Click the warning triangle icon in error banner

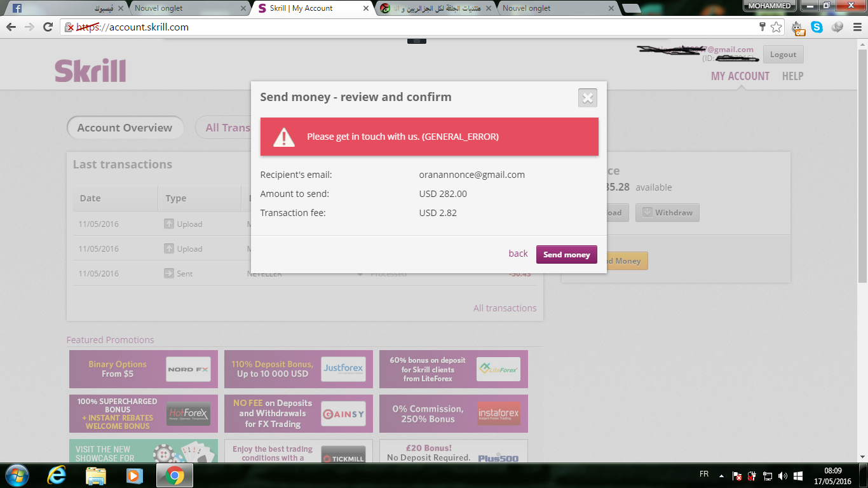pyautogui.click(x=284, y=137)
